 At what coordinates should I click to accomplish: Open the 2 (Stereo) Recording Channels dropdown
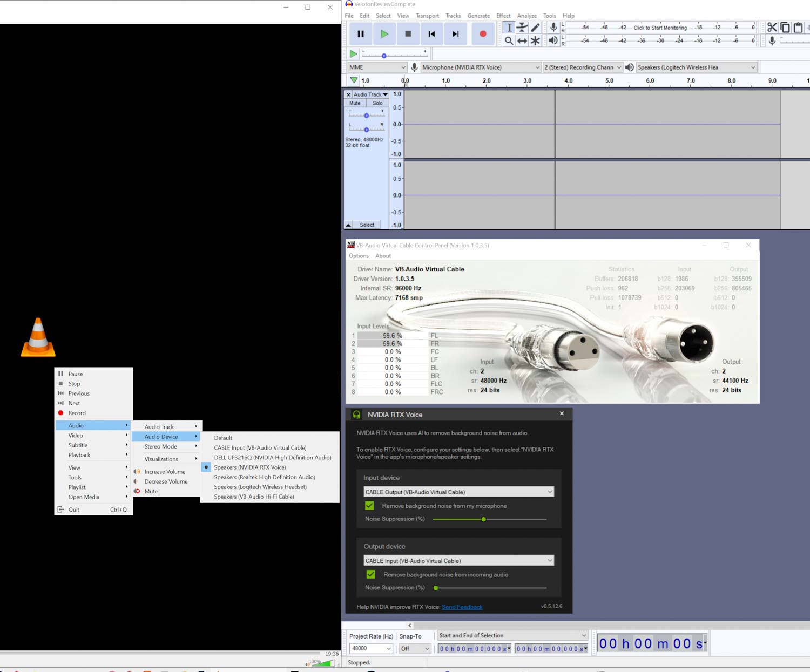pos(582,67)
